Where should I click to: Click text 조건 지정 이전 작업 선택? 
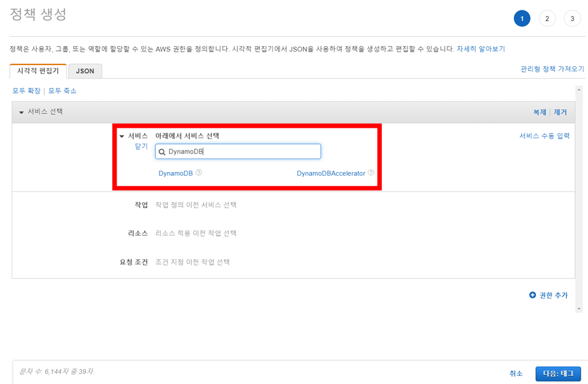coord(192,262)
